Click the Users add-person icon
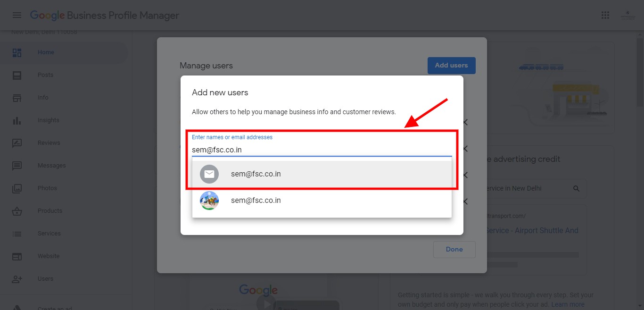This screenshot has height=310, width=644. point(17,279)
